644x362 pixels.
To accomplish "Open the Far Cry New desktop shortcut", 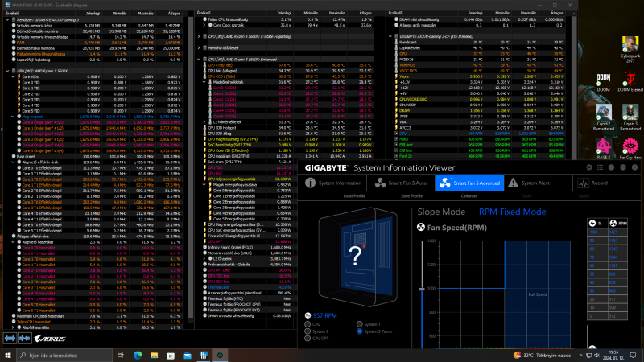I will 630,149.
